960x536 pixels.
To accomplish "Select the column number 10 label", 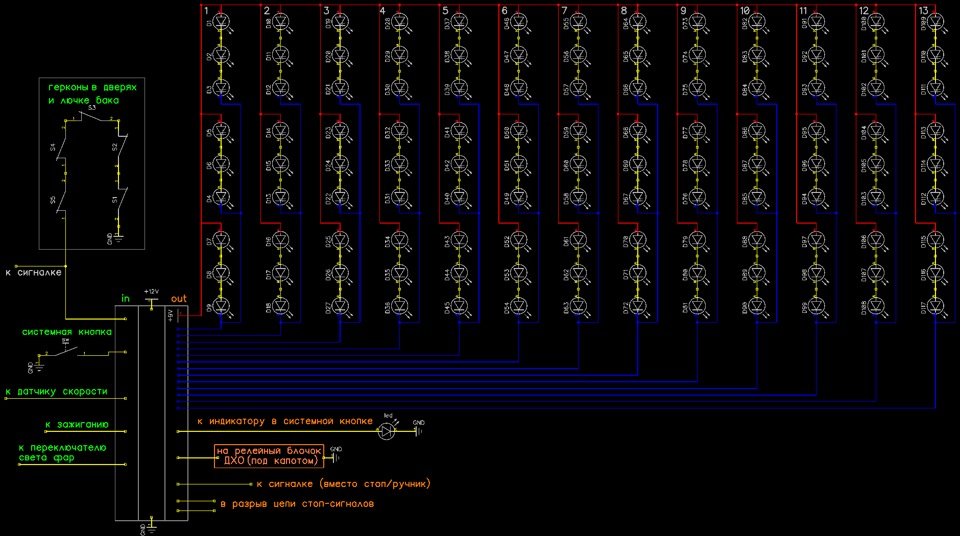I will tap(744, 10).
